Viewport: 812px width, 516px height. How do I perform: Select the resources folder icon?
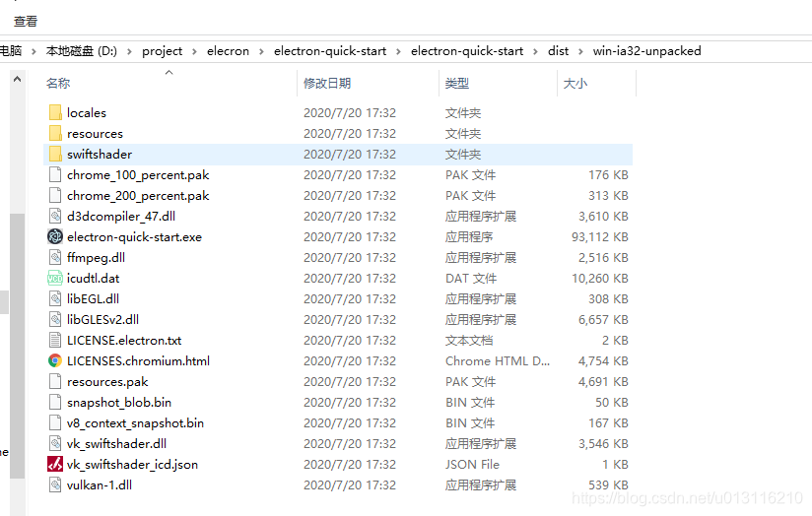click(x=55, y=133)
